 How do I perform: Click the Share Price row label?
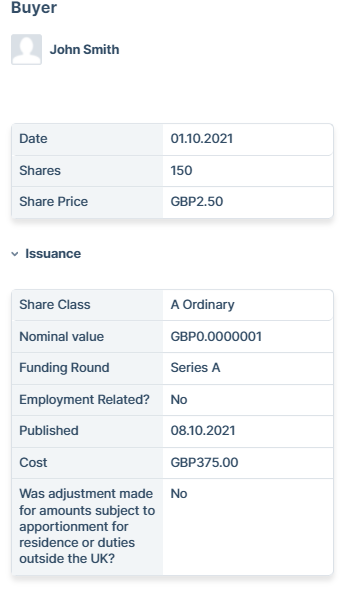point(53,201)
